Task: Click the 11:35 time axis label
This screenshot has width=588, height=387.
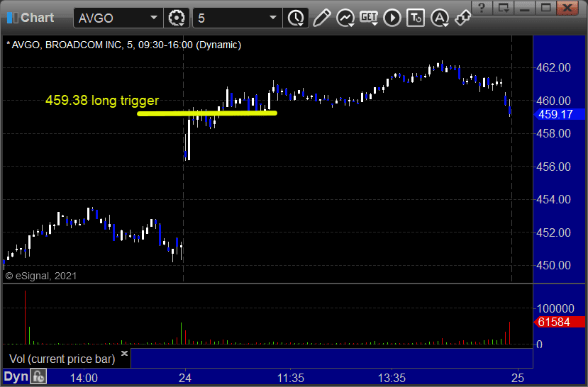Action: pyautogui.click(x=291, y=378)
